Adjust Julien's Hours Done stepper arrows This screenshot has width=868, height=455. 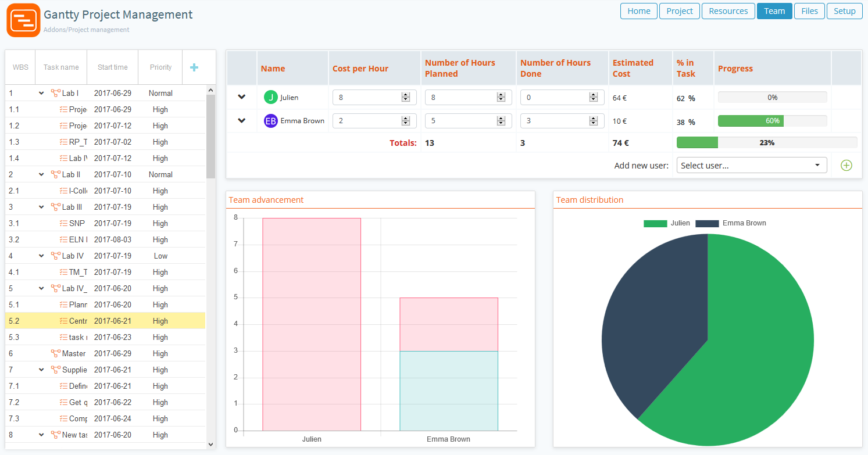(593, 98)
